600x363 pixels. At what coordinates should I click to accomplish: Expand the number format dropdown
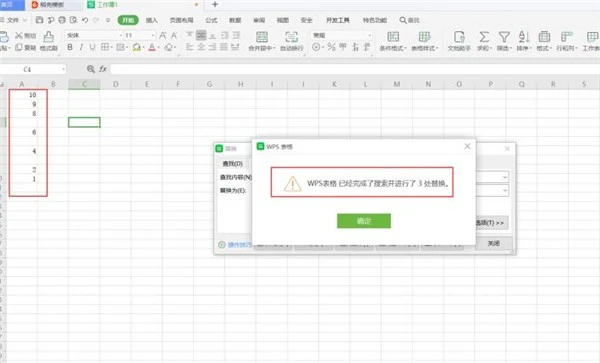pyautogui.click(x=342, y=35)
